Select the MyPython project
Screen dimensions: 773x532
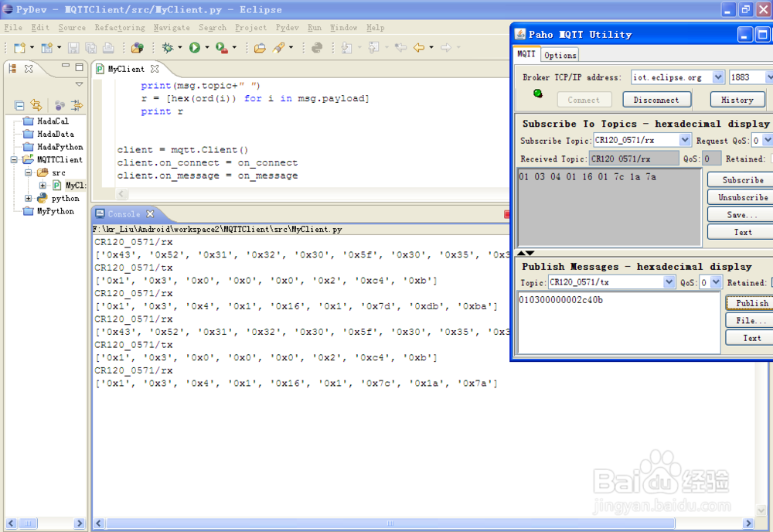[x=49, y=211]
